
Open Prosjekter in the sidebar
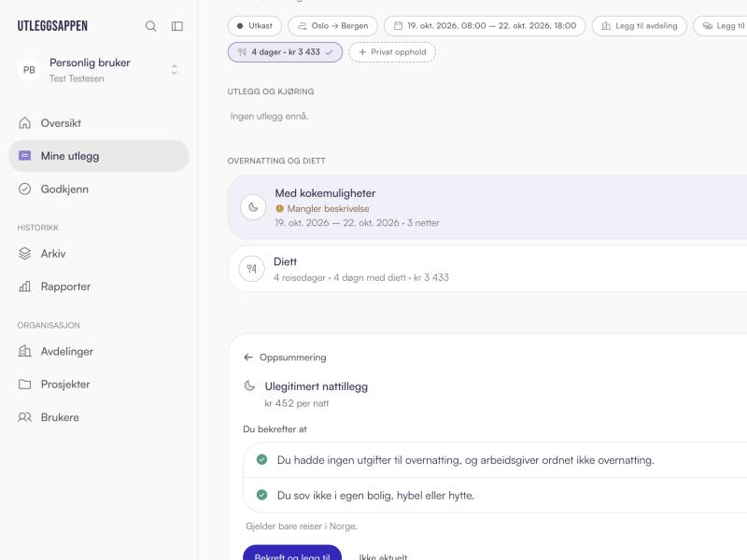coord(99,385)
